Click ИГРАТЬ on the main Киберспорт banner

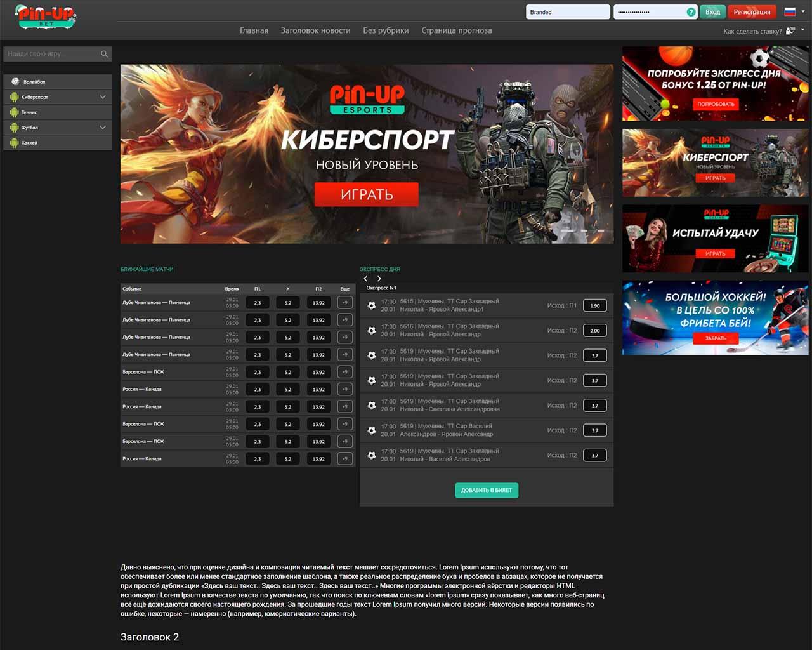[x=367, y=194]
